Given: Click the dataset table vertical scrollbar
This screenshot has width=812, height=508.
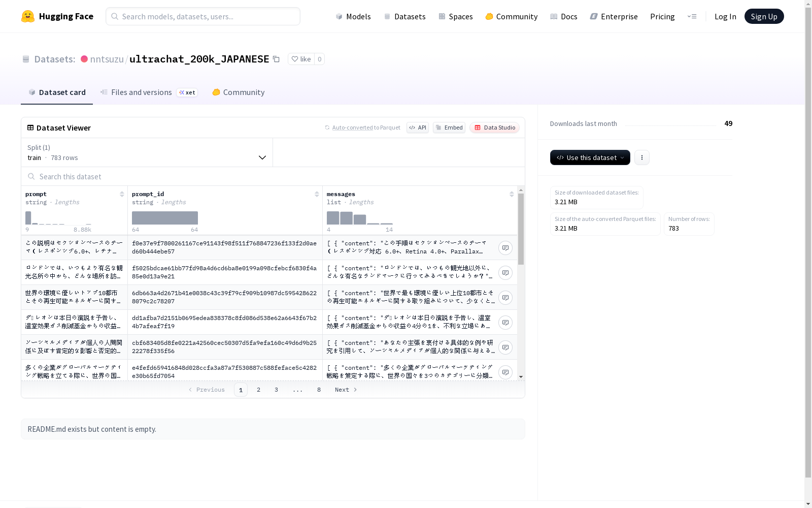Looking at the screenshot, I should 521,229.
